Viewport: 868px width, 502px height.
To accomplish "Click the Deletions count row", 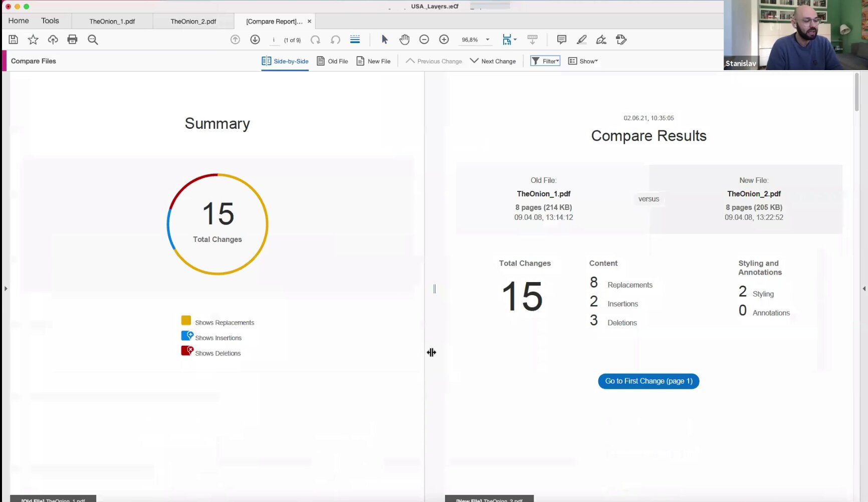I will click(x=613, y=321).
